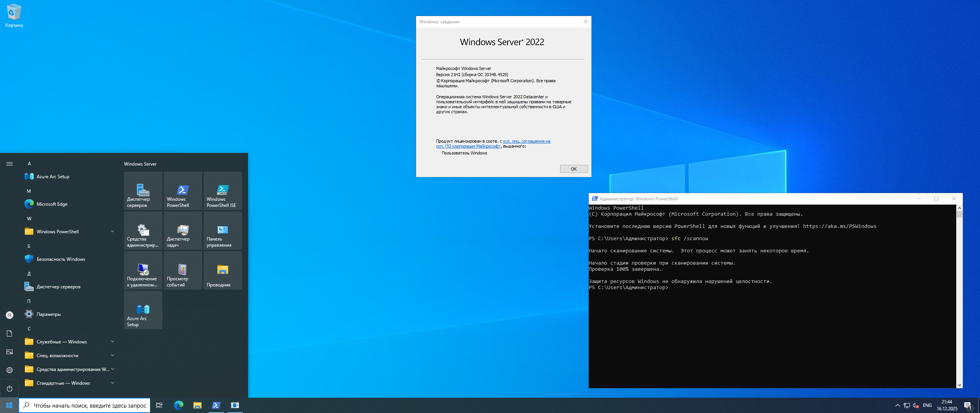Open the Microsoft license terms link
980x413 pixels.
coord(526,141)
